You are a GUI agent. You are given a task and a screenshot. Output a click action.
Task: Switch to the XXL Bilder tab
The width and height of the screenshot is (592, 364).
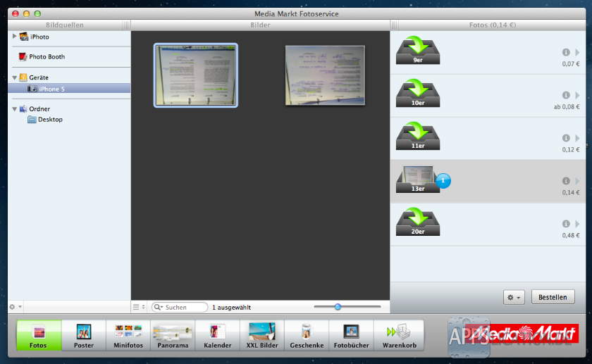coord(262,335)
